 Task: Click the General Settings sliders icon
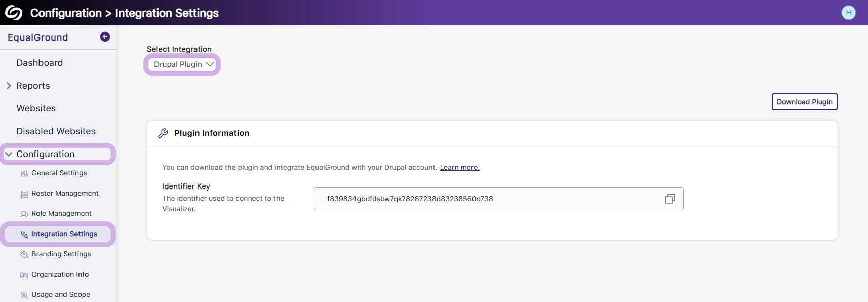click(x=24, y=174)
